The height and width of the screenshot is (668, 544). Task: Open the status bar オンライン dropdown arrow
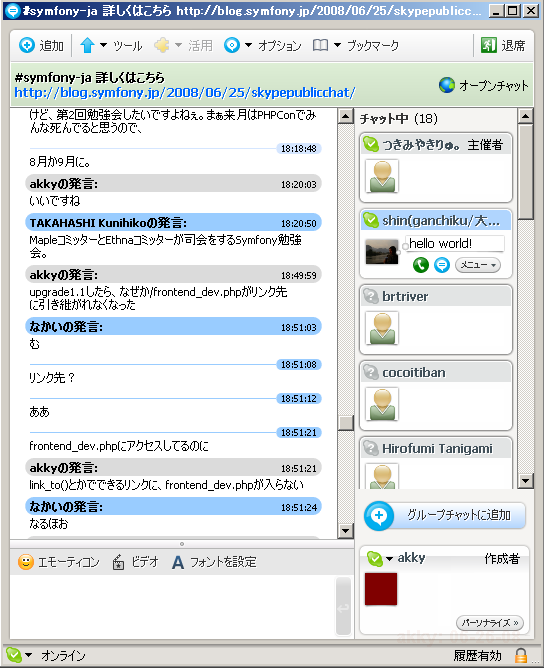click(x=29, y=655)
